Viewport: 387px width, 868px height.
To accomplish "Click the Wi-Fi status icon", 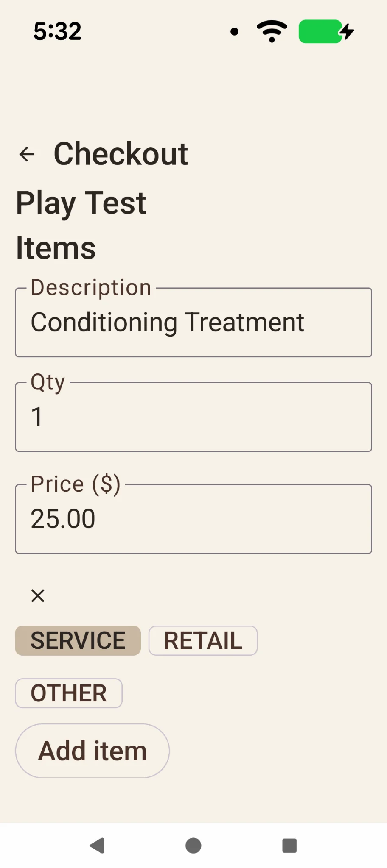I will (x=272, y=31).
